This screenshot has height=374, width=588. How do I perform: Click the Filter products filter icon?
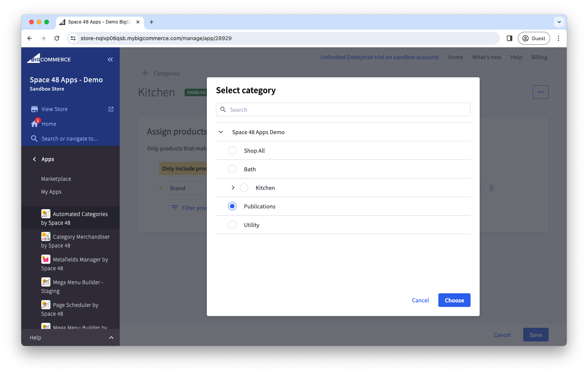[175, 208]
